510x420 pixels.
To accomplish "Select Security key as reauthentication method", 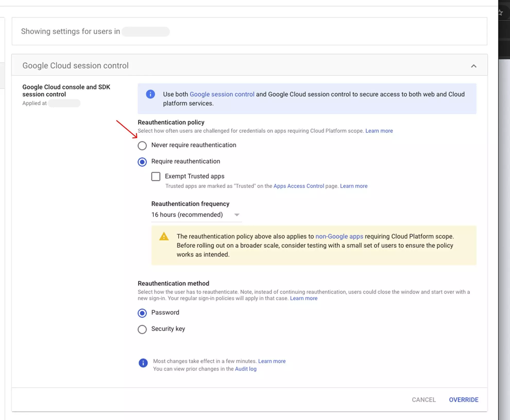I will coord(142,329).
